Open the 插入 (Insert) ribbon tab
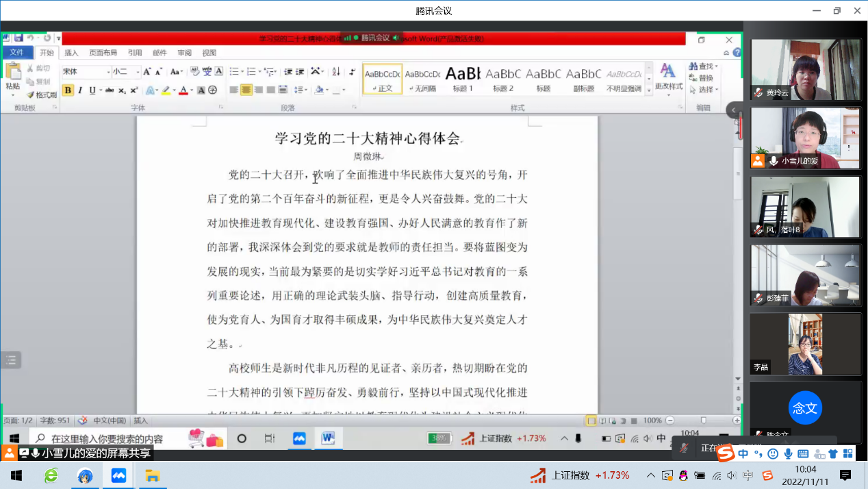868x489 pixels. (71, 53)
